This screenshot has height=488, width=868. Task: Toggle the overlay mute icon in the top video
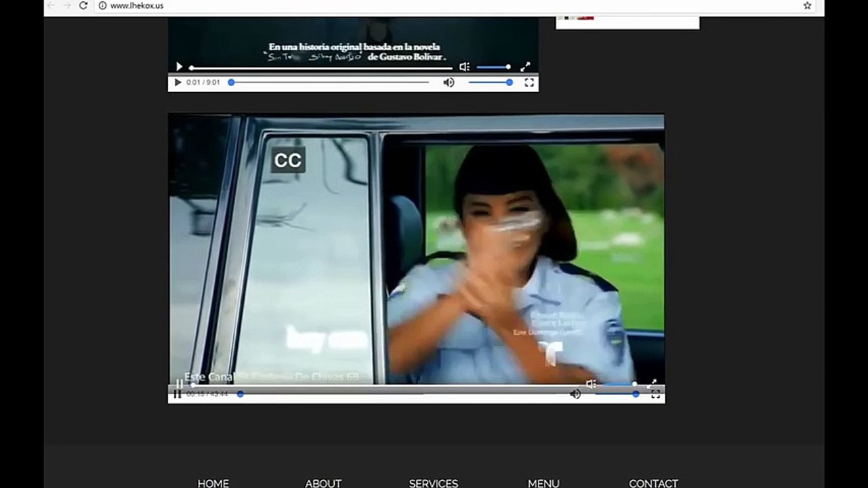click(x=464, y=66)
